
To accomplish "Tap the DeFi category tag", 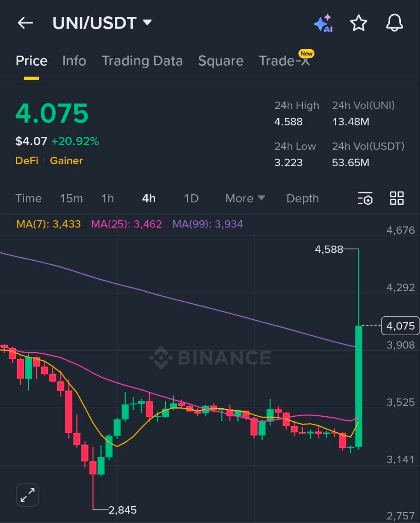I will [27, 161].
